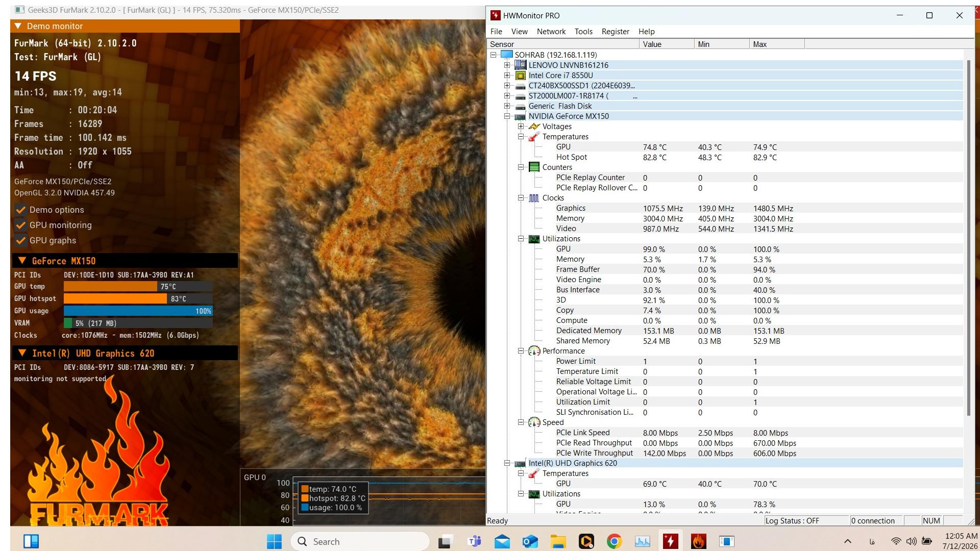Image resolution: width=980 pixels, height=551 pixels.
Task: Click the Max column header
Action: pos(777,44)
